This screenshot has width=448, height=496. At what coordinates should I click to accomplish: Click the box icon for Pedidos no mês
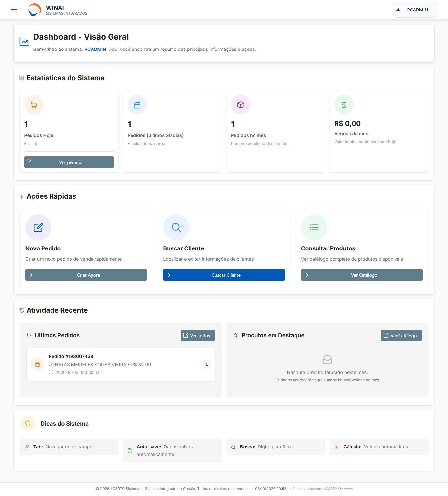tap(241, 105)
